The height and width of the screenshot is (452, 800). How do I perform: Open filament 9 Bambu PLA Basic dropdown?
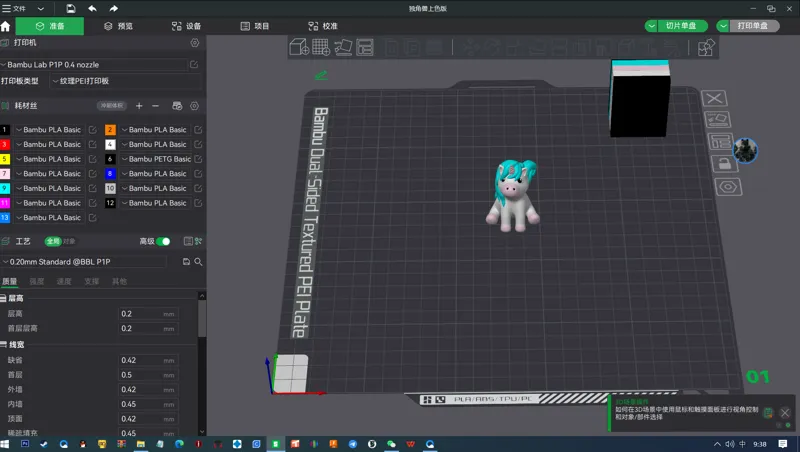(49, 188)
